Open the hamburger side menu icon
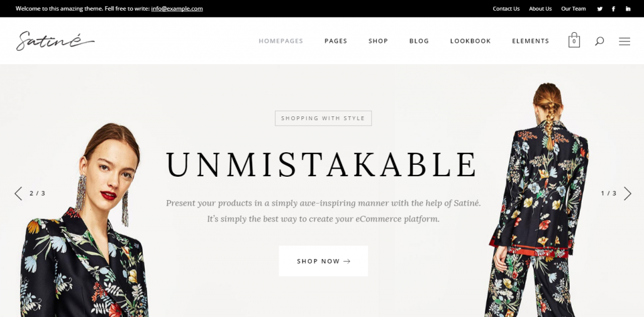644x317 pixels. pyautogui.click(x=625, y=41)
